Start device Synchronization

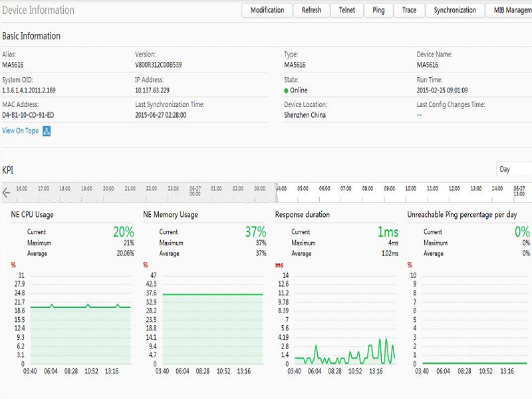click(x=455, y=10)
